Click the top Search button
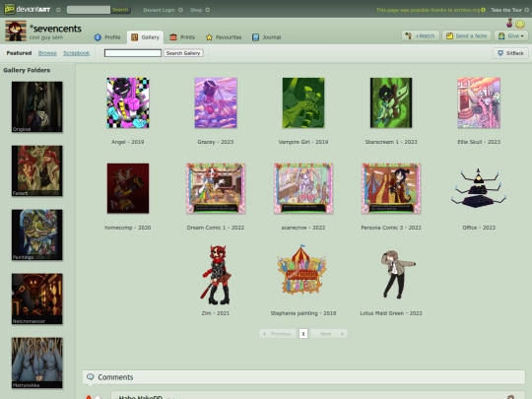This screenshot has width=532, height=399. (x=120, y=10)
